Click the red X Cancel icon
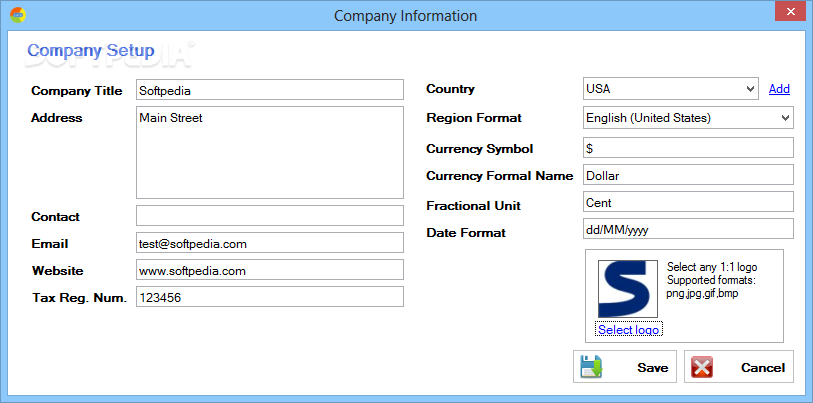The height and width of the screenshot is (403, 813). 702,367
